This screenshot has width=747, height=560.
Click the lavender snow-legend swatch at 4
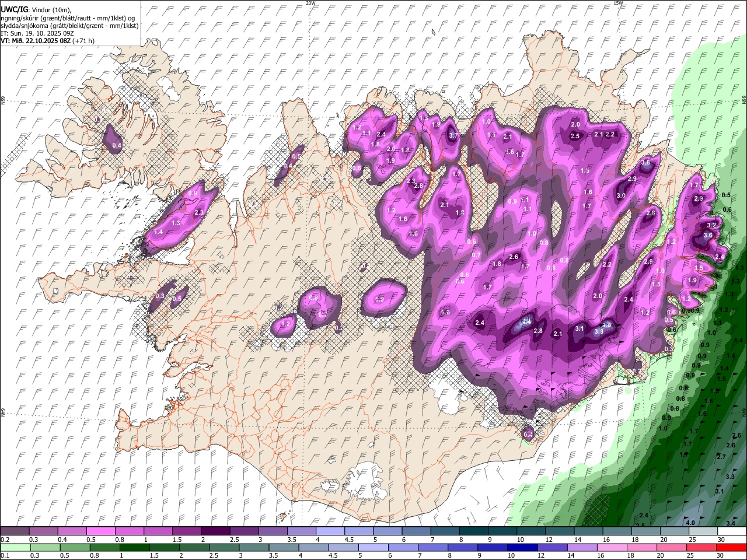pyautogui.click(x=329, y=531)
